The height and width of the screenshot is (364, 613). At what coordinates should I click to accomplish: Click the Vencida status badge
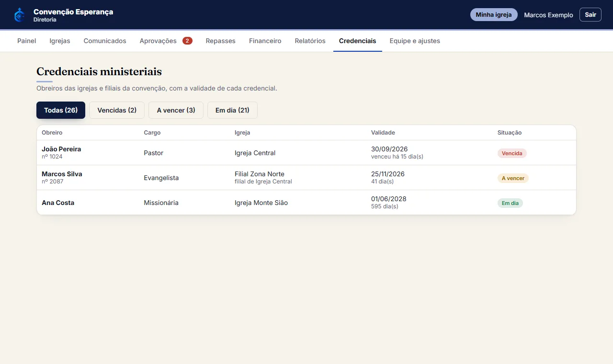point(512,153)
